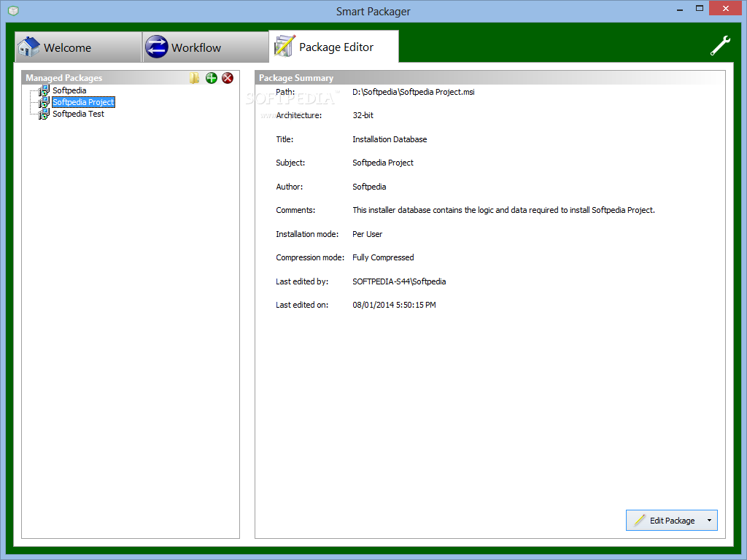Click the Installation Database title value
The image size is (747, 560).
click(x=390, y=139)
